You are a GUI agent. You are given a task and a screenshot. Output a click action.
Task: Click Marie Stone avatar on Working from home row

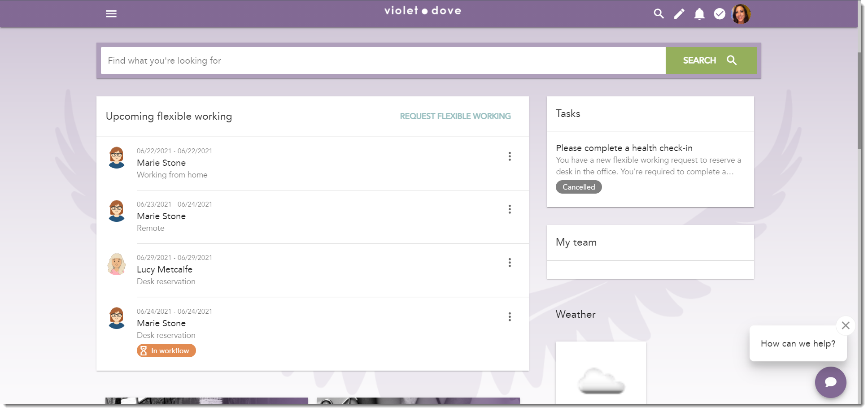click(117, 158)
